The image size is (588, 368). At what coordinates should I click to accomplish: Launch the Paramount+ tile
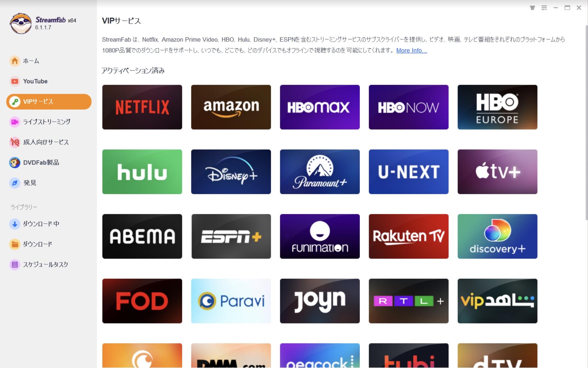320,172
